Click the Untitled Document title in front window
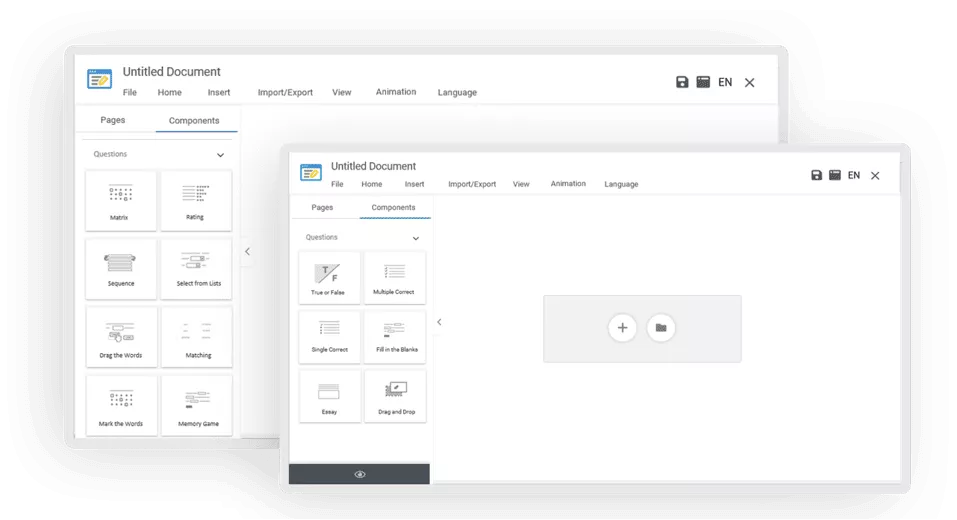 pos(374,166)
